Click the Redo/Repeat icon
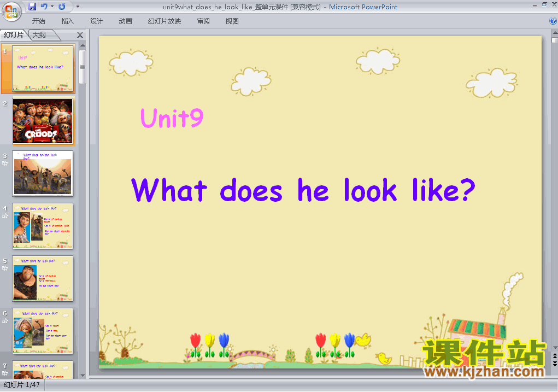 click(x=62, y=7)
